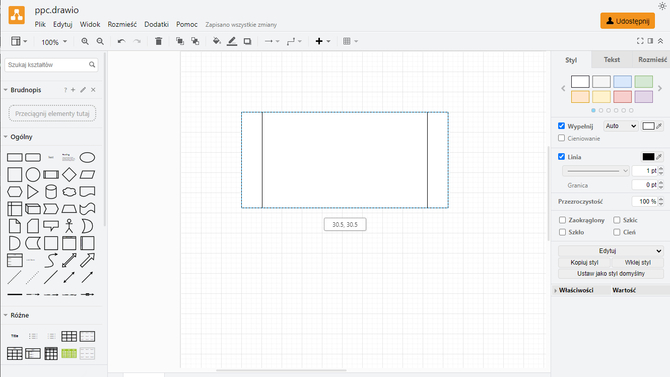Enable the Szkło checkbox
The height and width of the screenshot is (377, 670).
click(562, 232)
